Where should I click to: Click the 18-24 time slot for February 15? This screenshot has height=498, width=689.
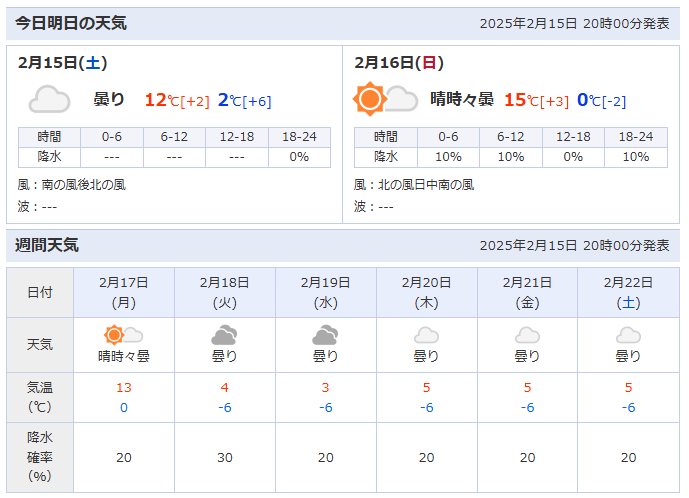299,137
